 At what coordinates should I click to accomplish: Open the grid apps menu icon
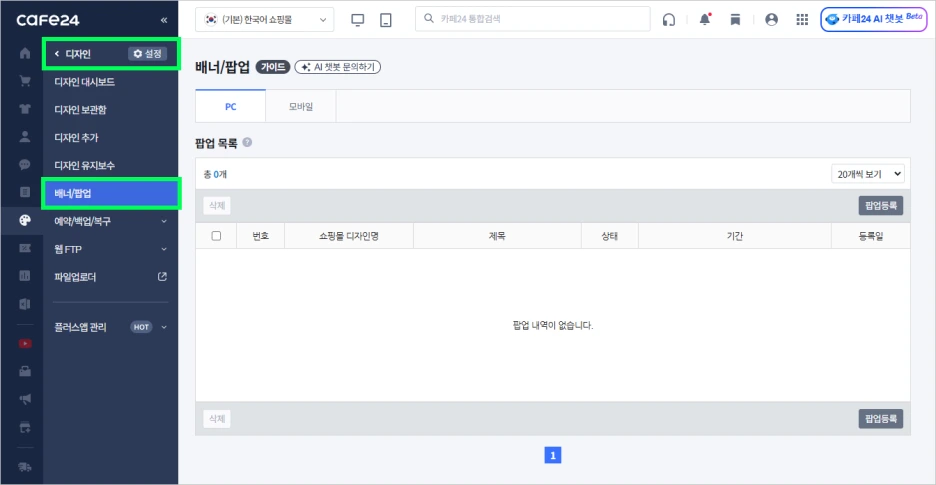(x=802, y=20)
